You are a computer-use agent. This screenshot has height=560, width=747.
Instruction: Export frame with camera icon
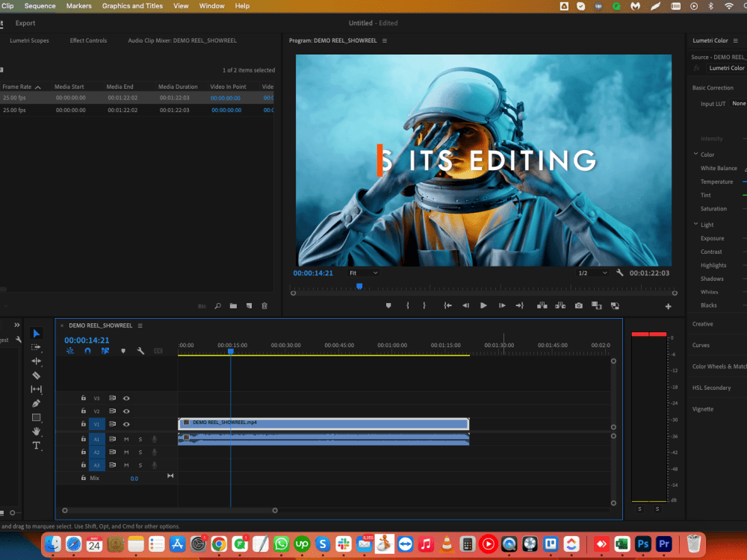tap(578, 305)
